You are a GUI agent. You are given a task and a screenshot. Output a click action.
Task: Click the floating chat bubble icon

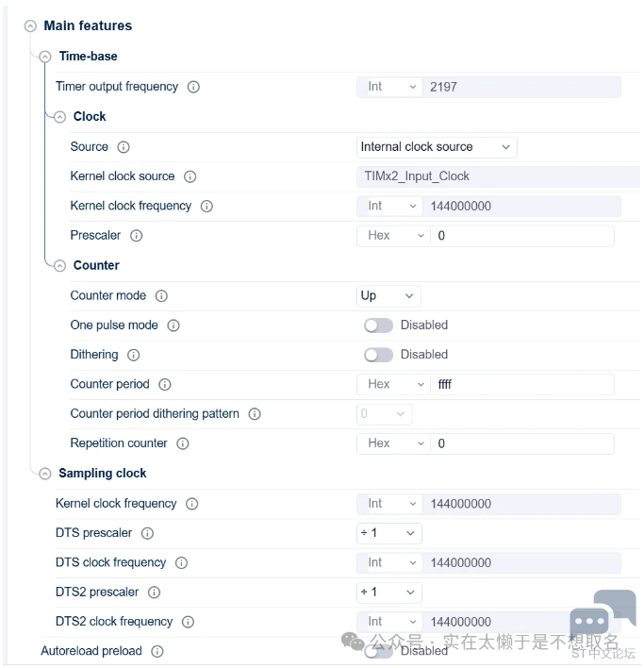(590, 621)
